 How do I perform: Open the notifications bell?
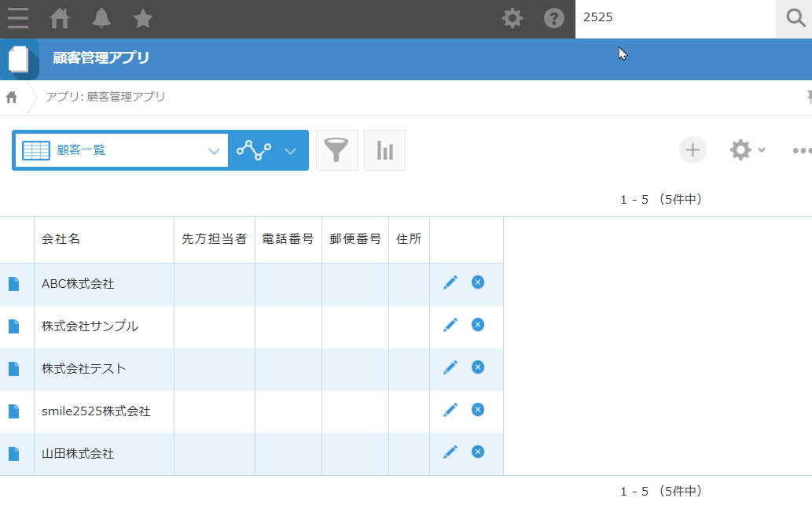point(101,19)
